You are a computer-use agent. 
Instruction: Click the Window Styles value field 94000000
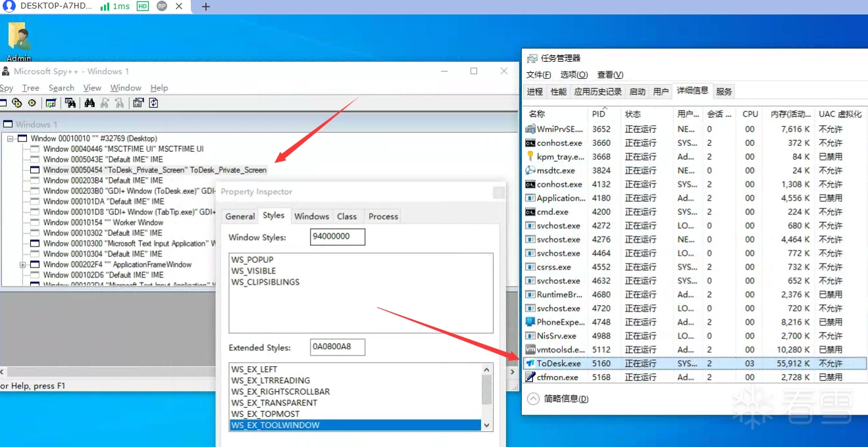click(x=338, y=237)
